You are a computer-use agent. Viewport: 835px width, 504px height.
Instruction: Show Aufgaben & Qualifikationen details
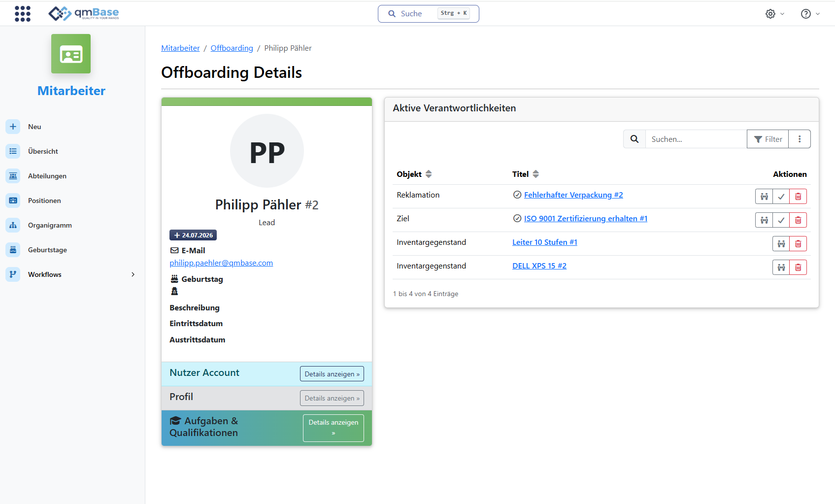click(x=334, y=428)
